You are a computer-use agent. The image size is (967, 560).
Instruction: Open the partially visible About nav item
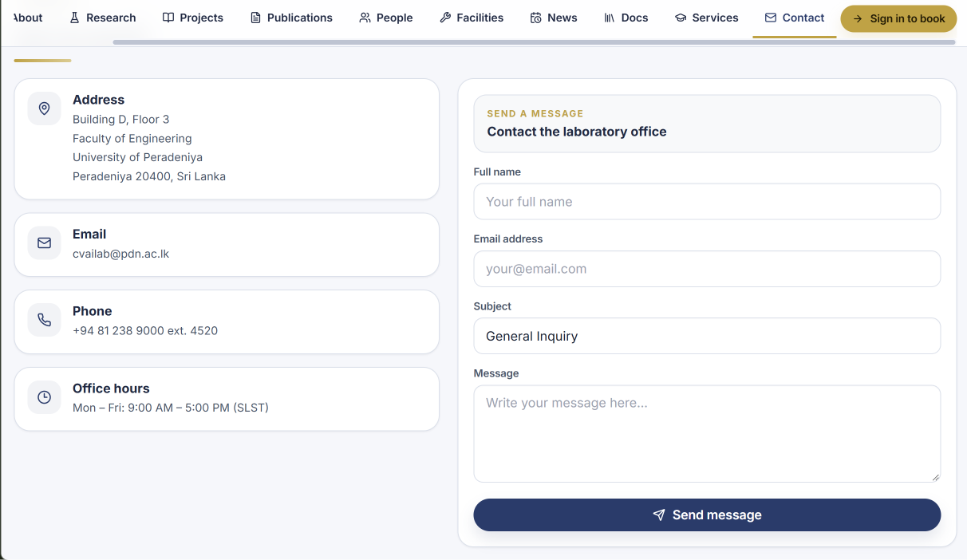pos(28,18)
